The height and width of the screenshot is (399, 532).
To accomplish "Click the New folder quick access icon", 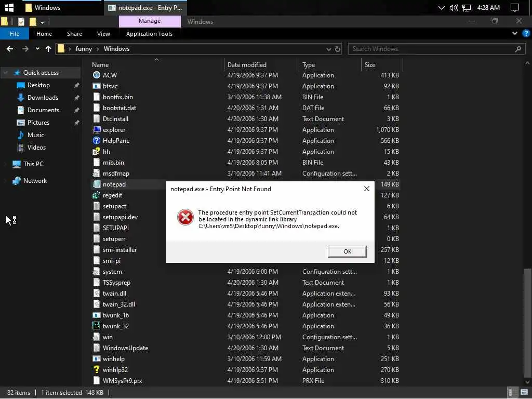I will [33, 22].
